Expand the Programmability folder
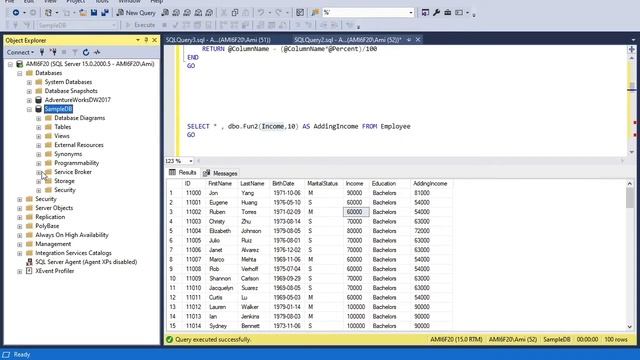 point(39,163)
